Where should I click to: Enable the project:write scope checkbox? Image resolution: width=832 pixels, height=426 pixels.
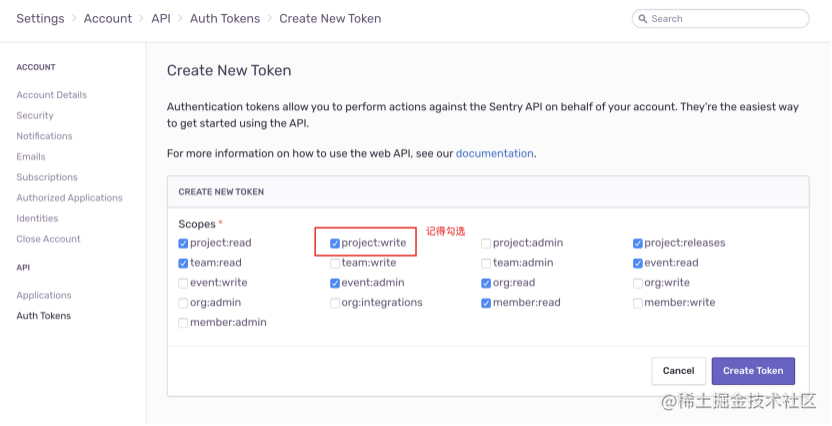point(335,243)
